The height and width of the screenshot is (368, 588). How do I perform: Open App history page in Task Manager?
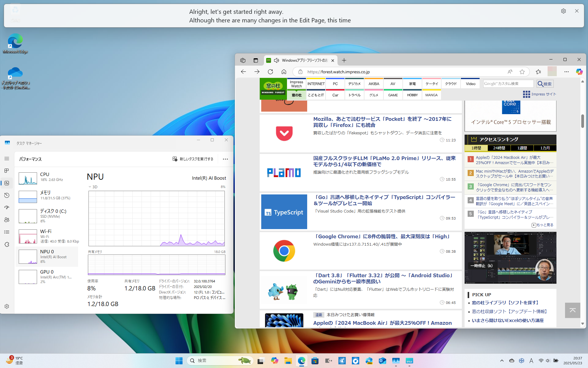7,195
